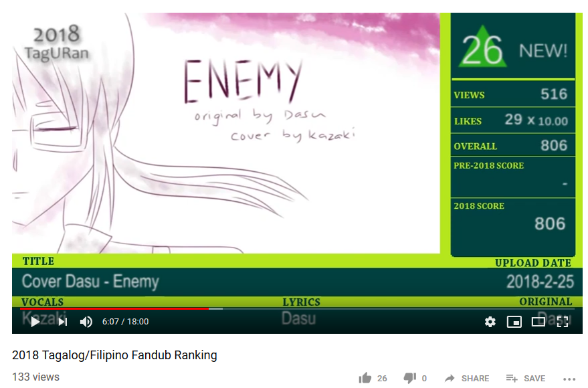Enable theater mode view

538,322
